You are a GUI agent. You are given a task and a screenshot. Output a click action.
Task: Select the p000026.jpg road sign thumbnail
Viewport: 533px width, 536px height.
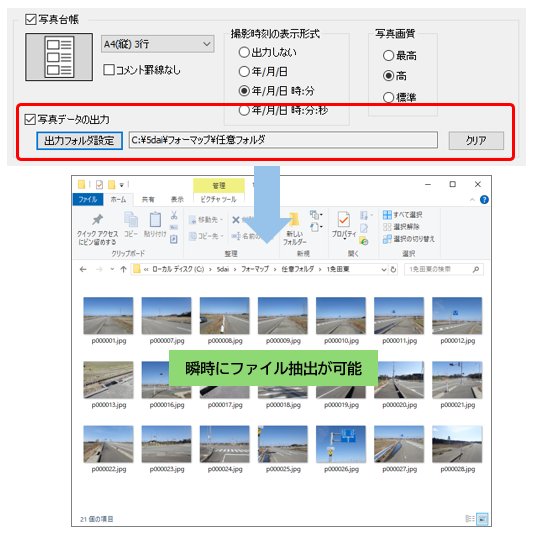point(341,444)
